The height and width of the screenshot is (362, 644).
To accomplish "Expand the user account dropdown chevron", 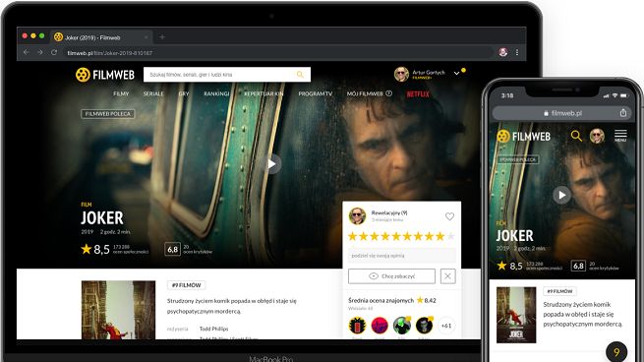I will point(456,73).
